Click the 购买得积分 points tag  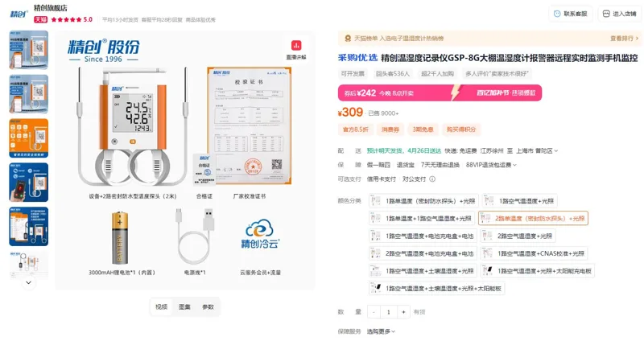point(461,129)
